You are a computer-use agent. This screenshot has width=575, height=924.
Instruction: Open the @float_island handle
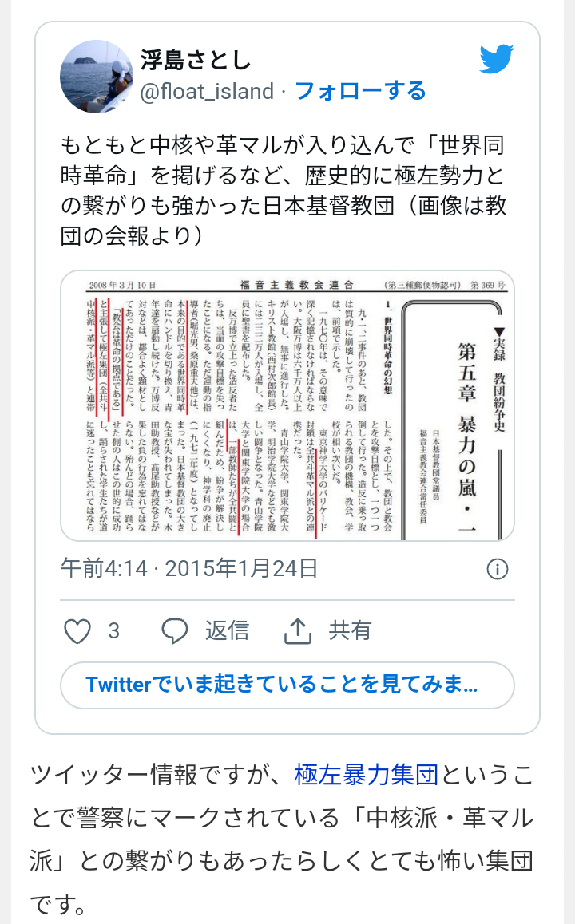pos(207,91)
